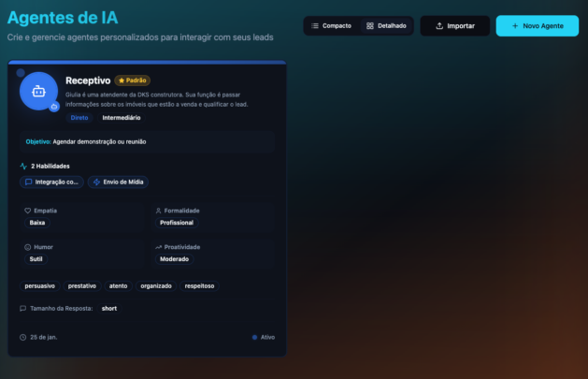Click the smiley icon beside Humor
Screen dimensions: 588x379
click(27, 247)
